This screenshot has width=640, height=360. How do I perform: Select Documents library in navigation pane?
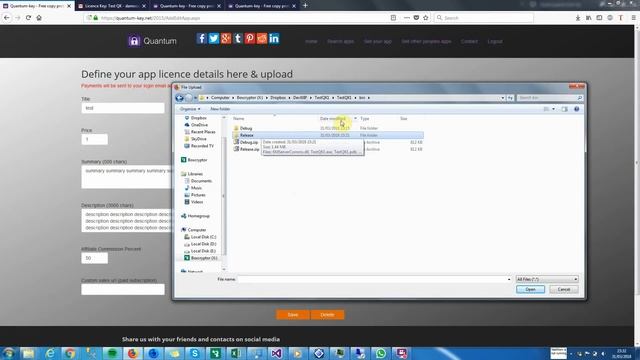tap(201, 181)
